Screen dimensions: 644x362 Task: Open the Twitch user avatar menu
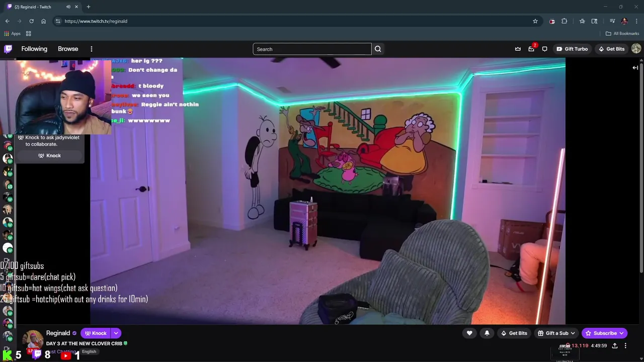pyautogui.click(x=636, y=49)
